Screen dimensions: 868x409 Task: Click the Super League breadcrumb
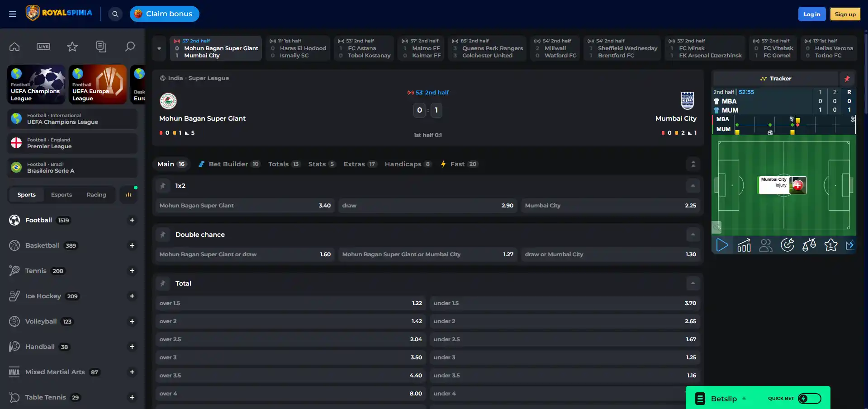[x=209, y=78]
